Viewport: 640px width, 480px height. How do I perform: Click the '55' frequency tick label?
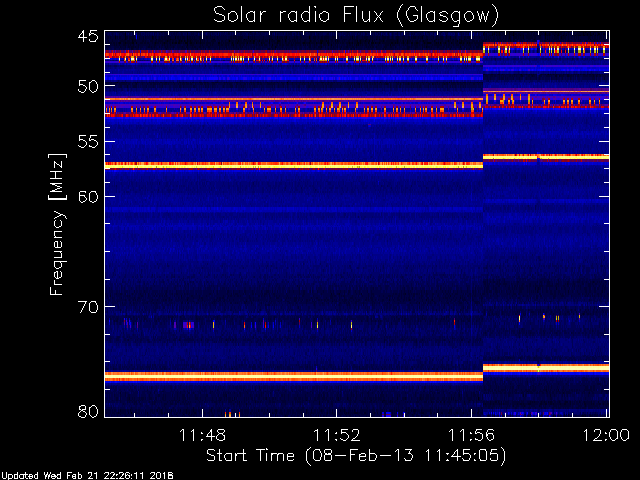(x=88, y=142)
